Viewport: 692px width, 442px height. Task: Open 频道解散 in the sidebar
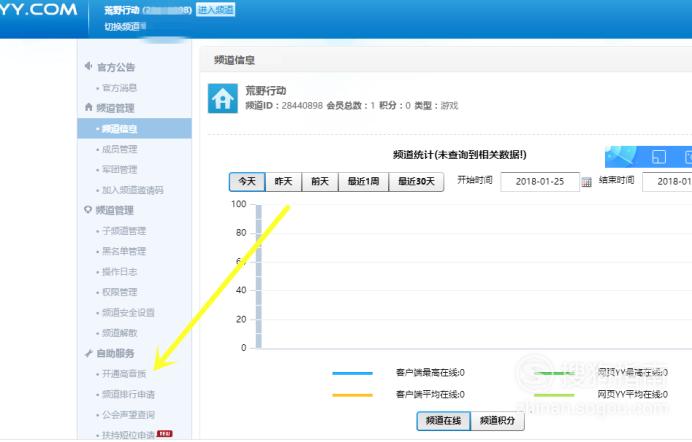[120, 333]
